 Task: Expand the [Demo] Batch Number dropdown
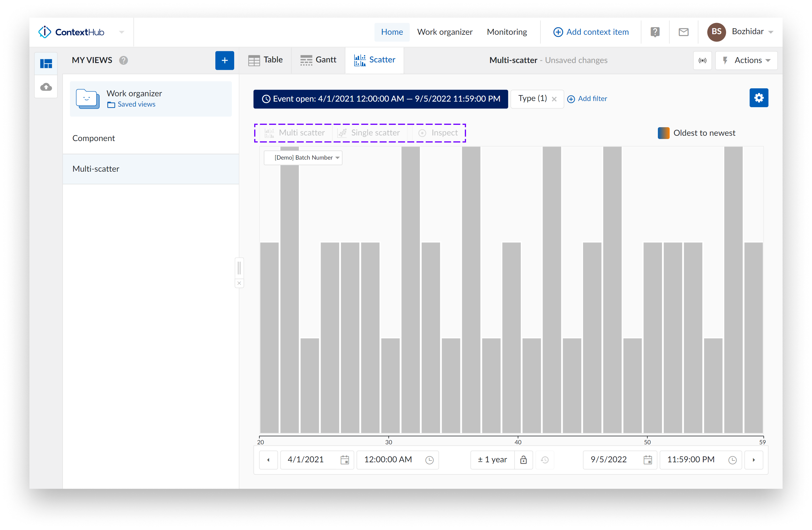click(x=303, y=158)
